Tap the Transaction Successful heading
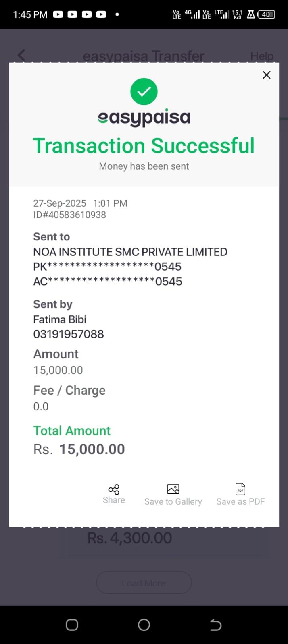Screen dimensions: 288x644 144,146
